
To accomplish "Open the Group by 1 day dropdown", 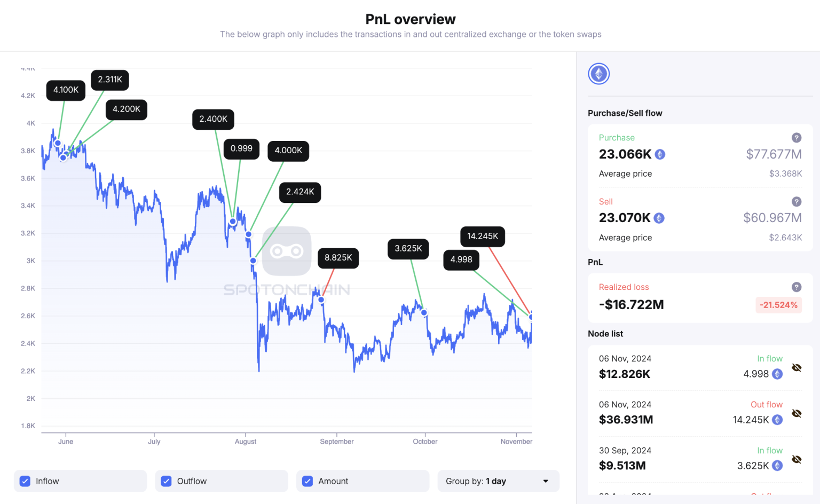I will (x=498, y=481).
